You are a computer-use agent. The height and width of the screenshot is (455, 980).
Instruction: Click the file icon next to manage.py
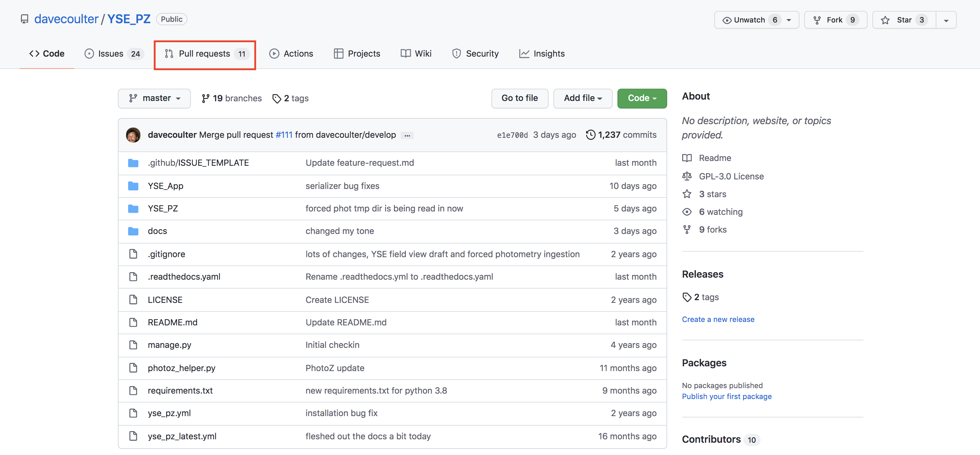coord(133,345)
